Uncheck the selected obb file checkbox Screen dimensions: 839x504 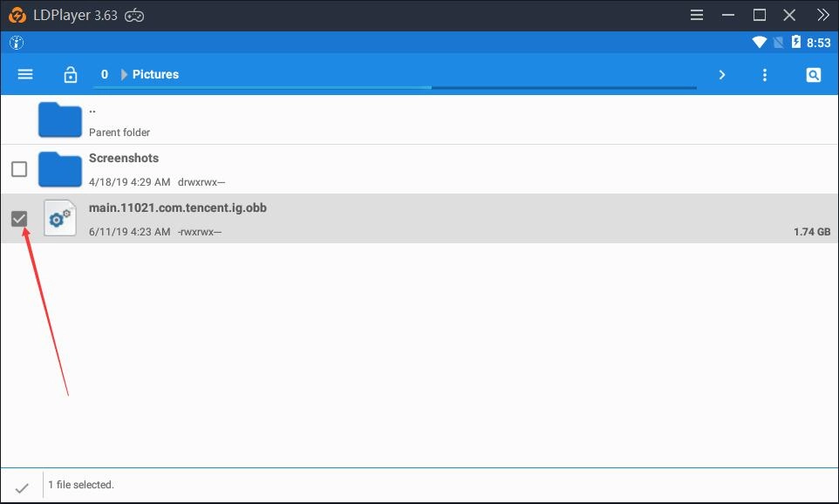(19, 218)
